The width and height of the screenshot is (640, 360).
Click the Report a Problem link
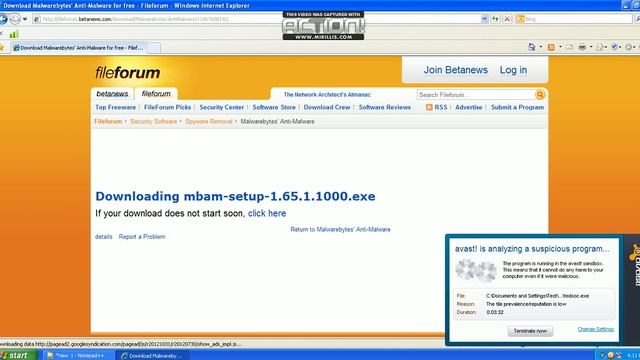tap(142, 237)
